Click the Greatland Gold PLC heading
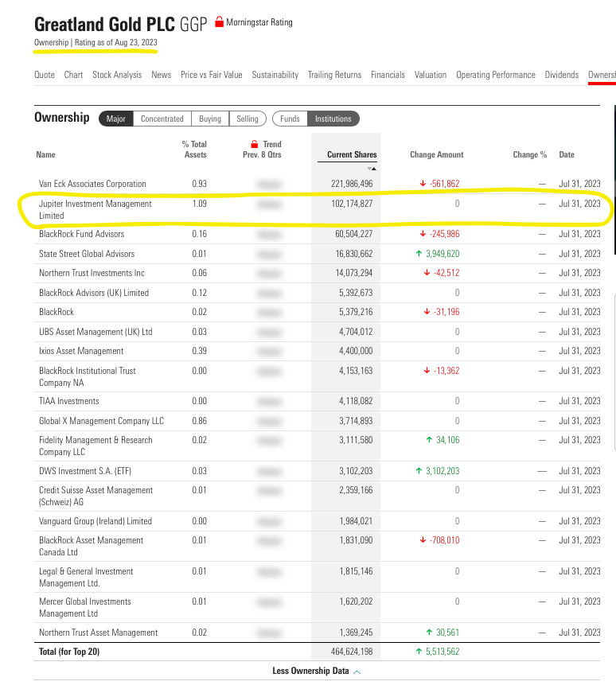The width and height of the screenshot is (616, 693). [x=104, y=25]
